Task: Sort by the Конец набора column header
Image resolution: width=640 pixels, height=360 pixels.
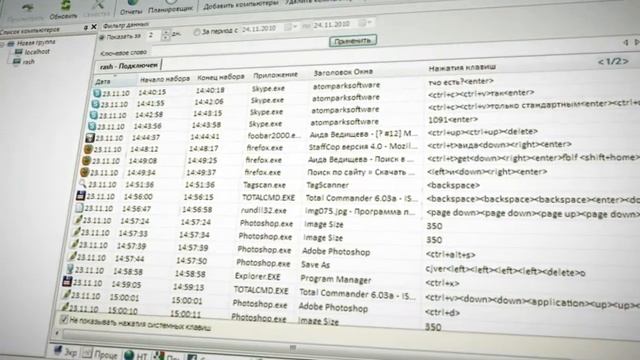Action: tap(221, 77)
